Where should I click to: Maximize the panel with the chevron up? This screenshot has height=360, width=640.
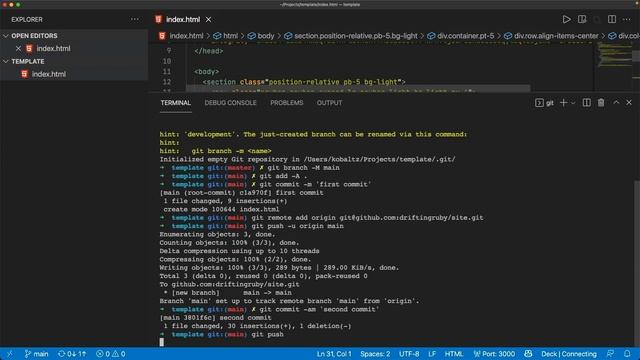(x=616, y=103)
